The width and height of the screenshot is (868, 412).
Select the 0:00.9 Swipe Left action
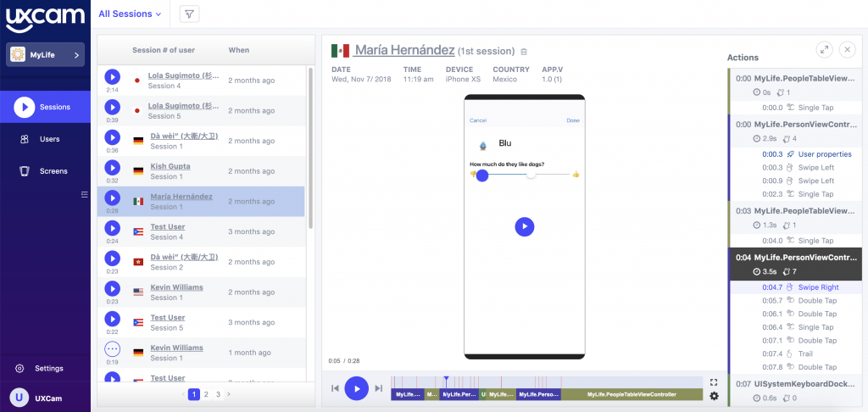(795, 181)
